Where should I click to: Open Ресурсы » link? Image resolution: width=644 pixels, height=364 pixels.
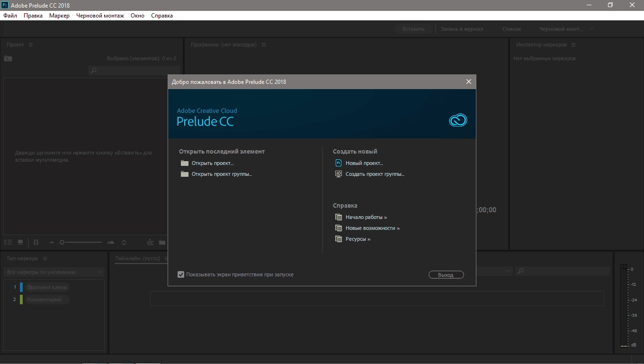point(358,239)
